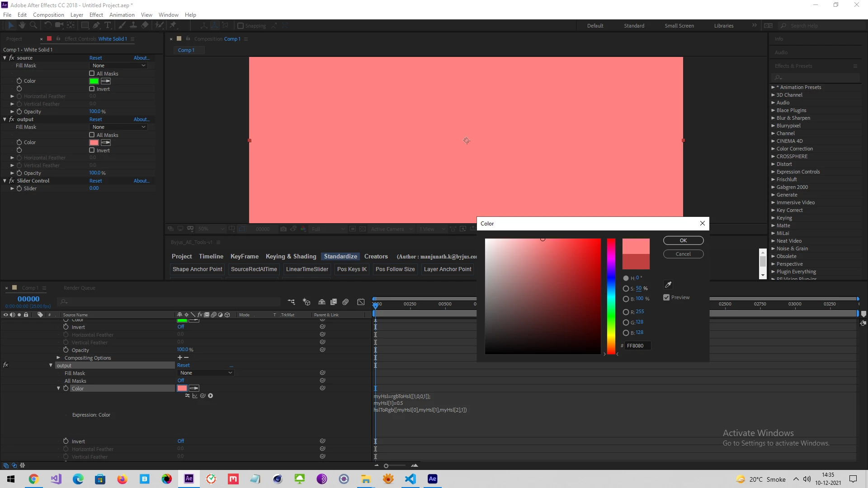Select the Hand tool
Viewport: 868px width, 488px height.
click(22, 25)
